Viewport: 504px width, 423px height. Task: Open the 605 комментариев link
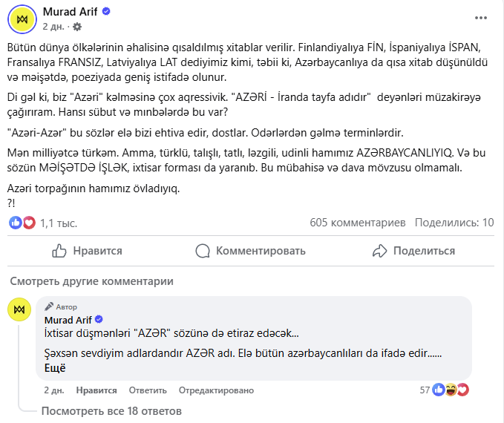click(358, 223)
